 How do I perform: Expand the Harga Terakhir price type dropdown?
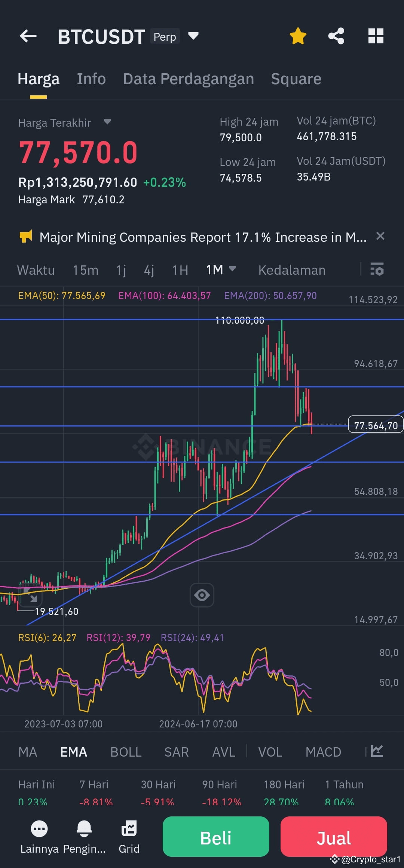tap(107, 122)
